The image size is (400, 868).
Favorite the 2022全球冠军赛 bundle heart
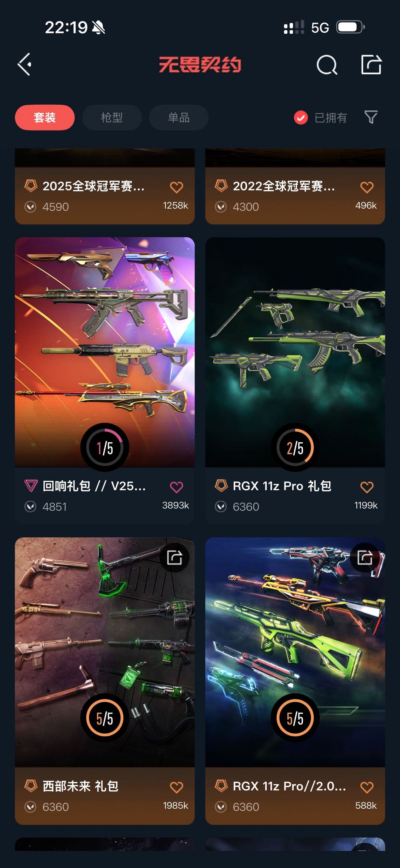coord(367,187)
